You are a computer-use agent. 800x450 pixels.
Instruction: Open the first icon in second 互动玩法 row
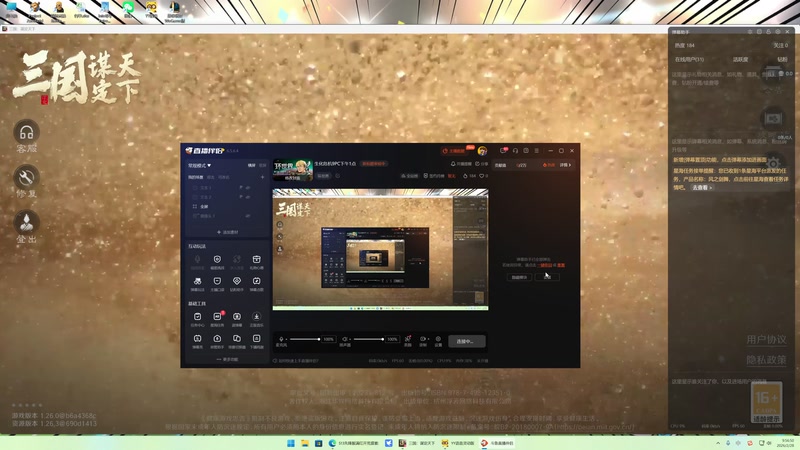[197, 281]
